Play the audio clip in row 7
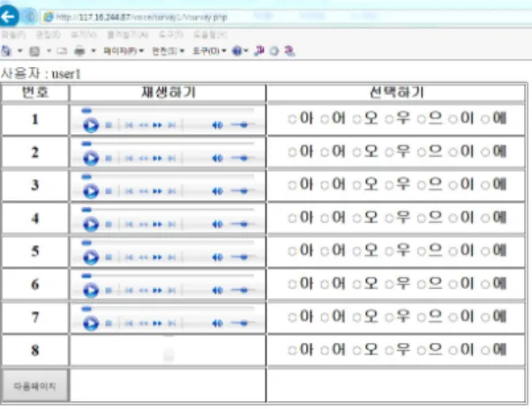532x409 pixels. coord(91,323)
